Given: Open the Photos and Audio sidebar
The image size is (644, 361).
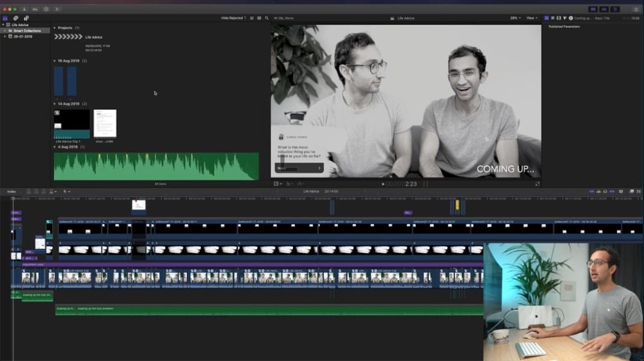Looking at the screenshot, I should point(16,18).
